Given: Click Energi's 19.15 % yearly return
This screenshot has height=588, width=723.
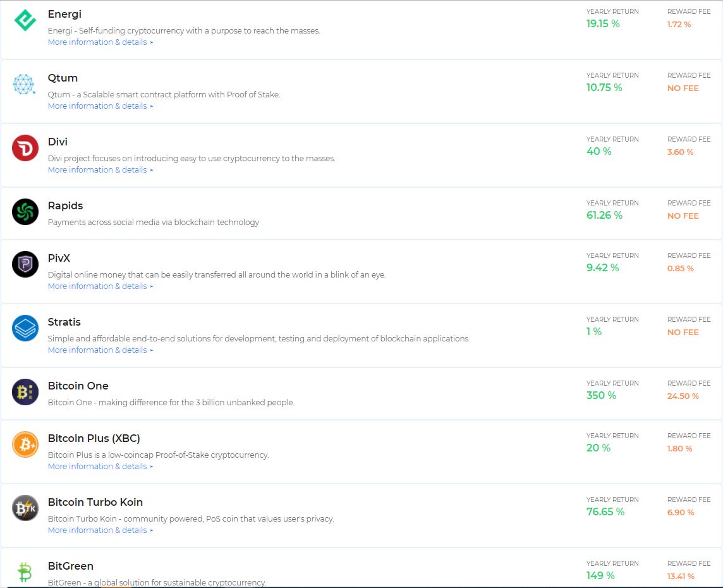Looking at the screenshot, I should point(603,23).
